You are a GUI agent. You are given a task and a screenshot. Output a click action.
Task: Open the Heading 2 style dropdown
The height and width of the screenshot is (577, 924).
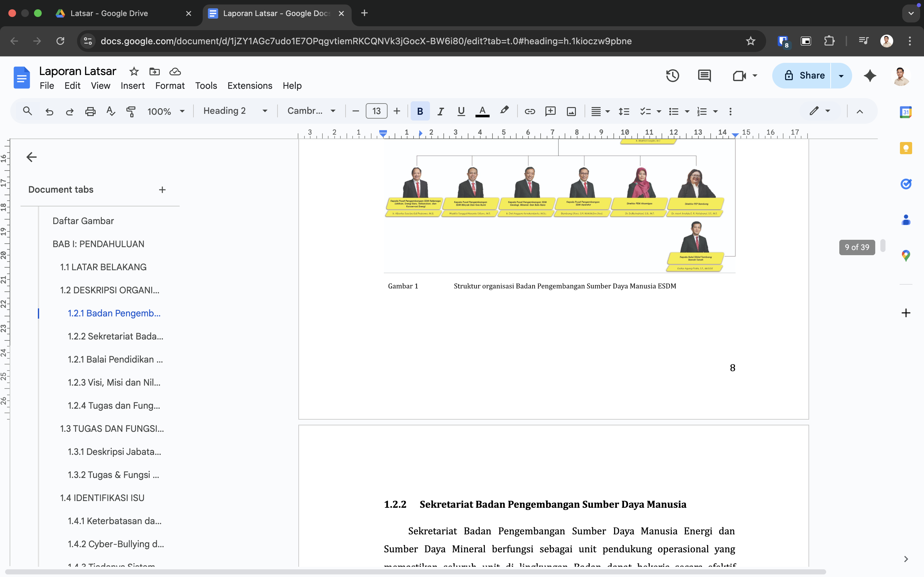click(x=235, y=111)
